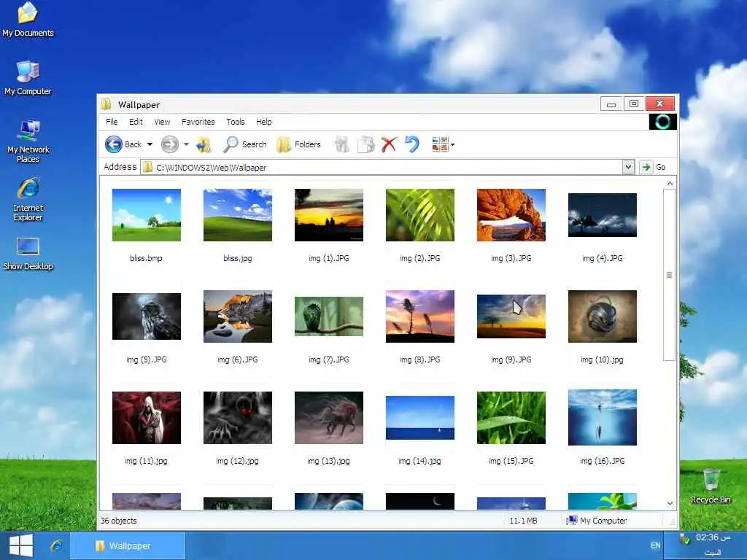
Task: Click 'My Computer' in status bar
Action: click(x=597, y=521)
